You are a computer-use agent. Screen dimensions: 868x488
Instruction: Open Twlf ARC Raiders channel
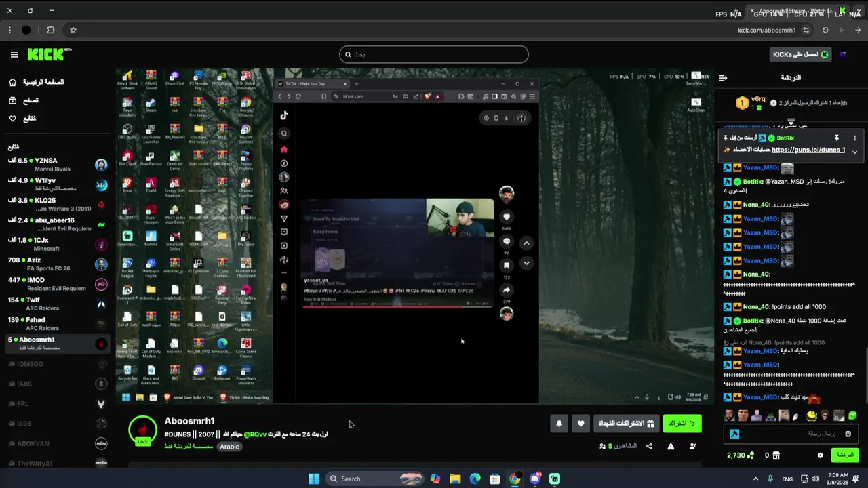[58, 304]
